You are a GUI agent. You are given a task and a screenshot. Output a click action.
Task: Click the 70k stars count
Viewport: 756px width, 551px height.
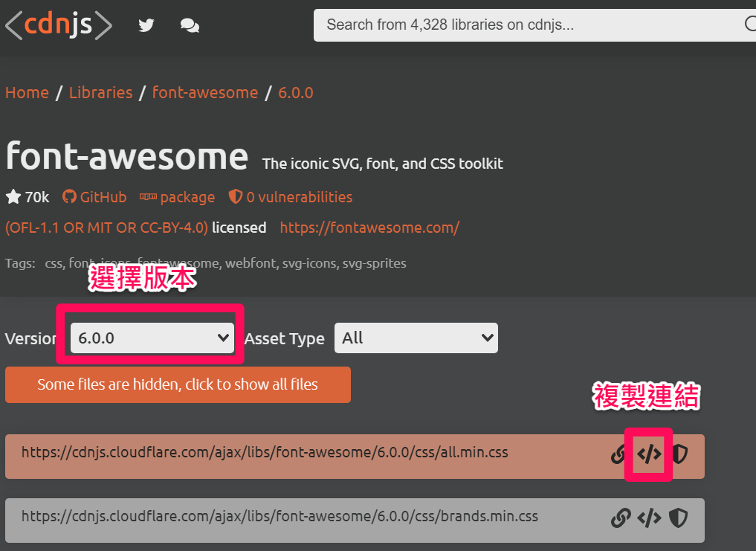(x=28, y=197)
